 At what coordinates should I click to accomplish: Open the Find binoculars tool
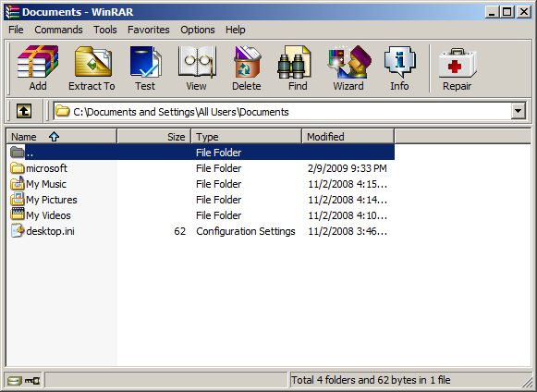(x=295, y=62)
